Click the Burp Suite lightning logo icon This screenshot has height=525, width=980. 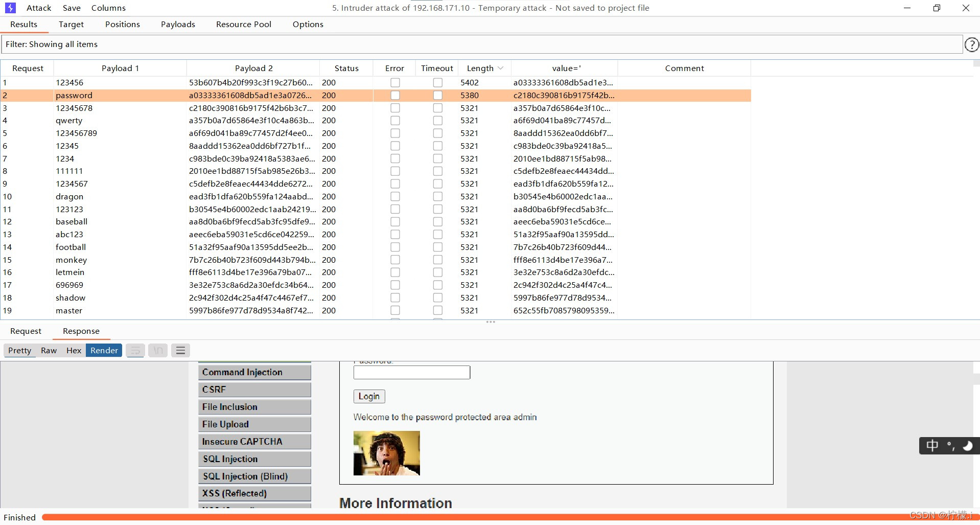pos(10,8)
